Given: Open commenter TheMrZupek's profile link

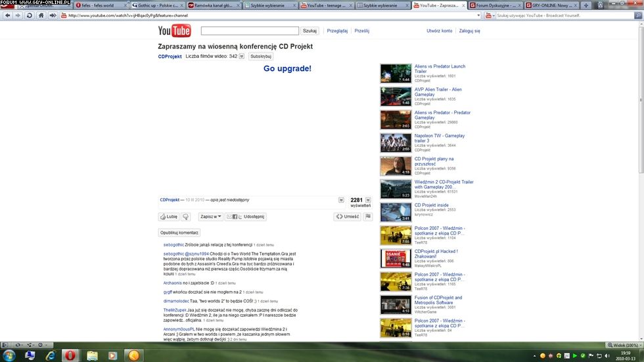Looking at the screenshot, I should coord(175,310).
